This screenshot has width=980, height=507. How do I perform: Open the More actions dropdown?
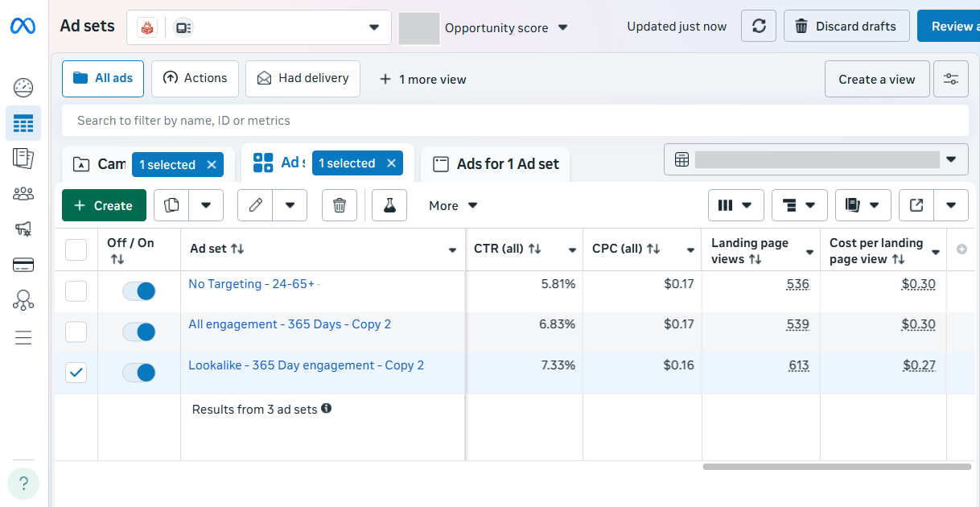click(453, 205)
